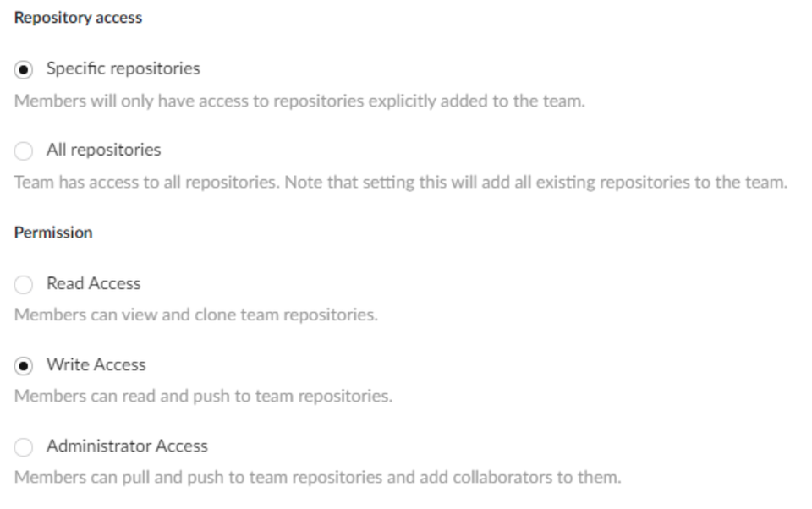Click the "Permission" section heading

[x=53, y=233]
